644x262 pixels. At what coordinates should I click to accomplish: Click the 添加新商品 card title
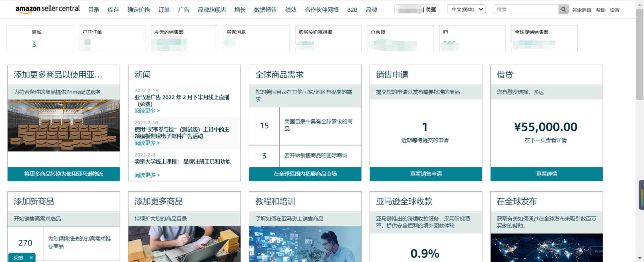(x=34, y=201)
